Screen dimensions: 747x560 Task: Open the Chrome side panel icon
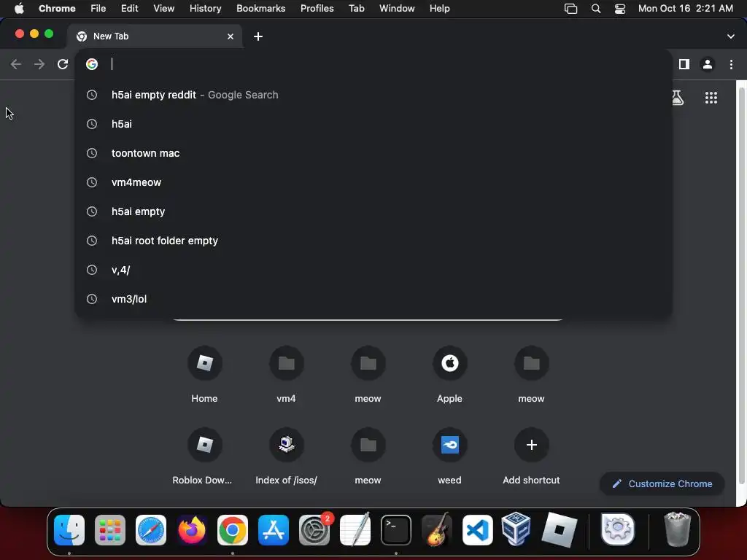pos(684,64)
